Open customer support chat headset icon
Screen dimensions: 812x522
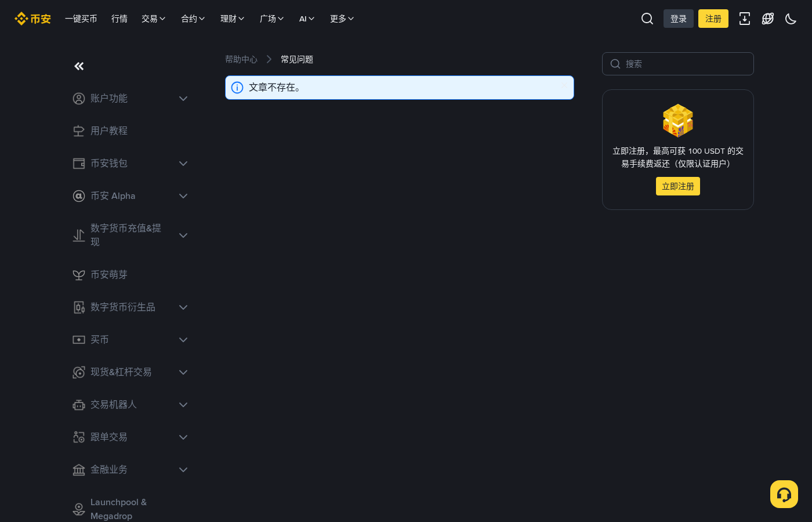click(784, 494)
